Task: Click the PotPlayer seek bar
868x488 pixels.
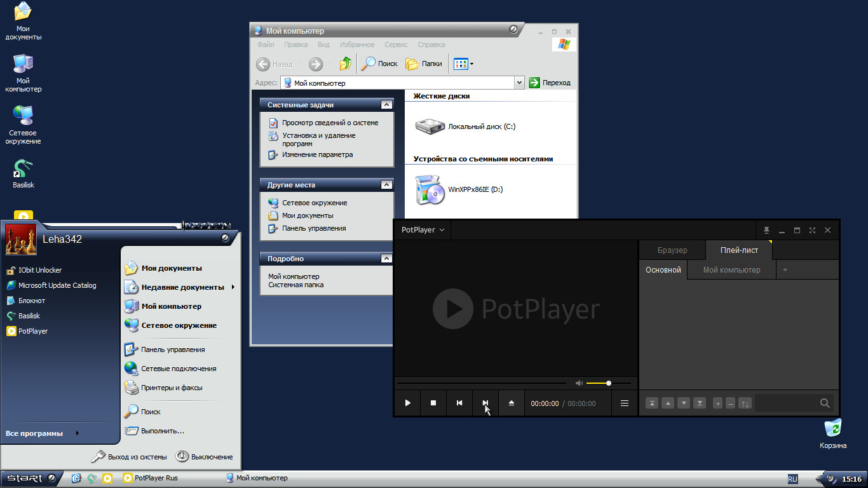Action: (482, 383)
